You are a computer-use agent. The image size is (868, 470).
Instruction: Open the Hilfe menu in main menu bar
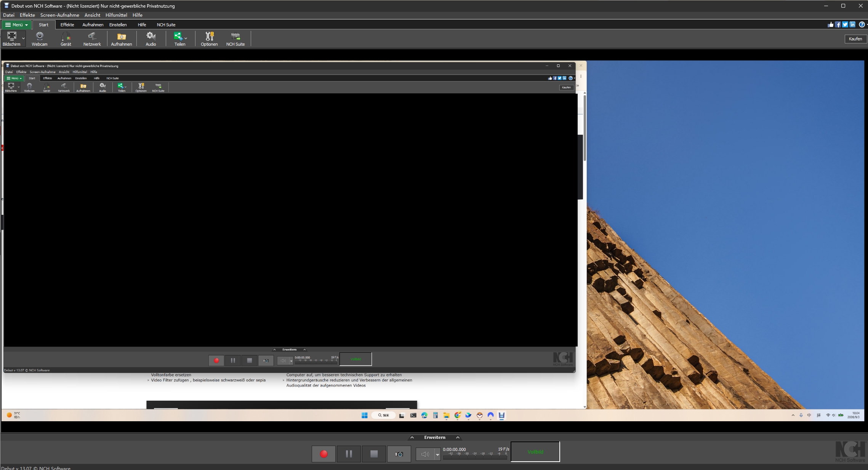[x=138, y=15]
